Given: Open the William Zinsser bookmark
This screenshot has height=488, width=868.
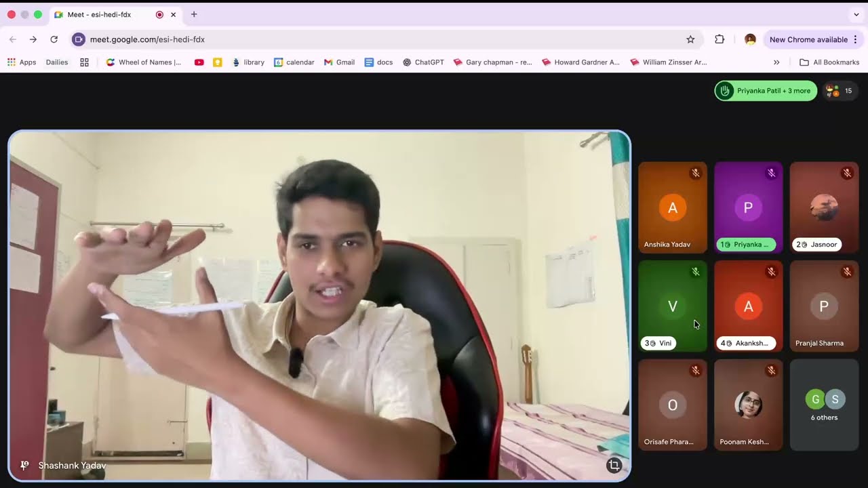Looking at the screenshot, I should click(669, 62).
